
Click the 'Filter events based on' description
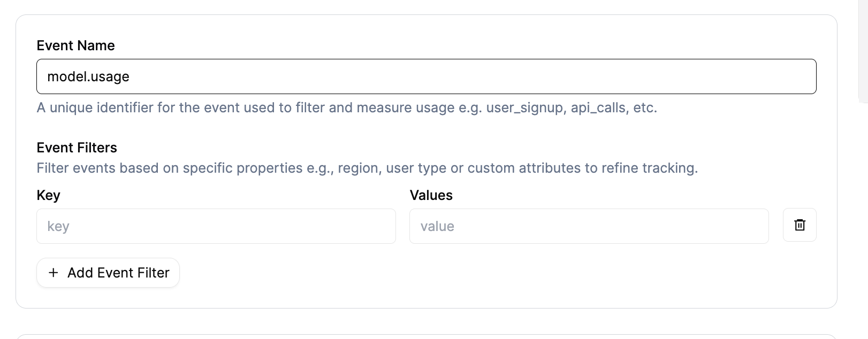pos(367,168)
